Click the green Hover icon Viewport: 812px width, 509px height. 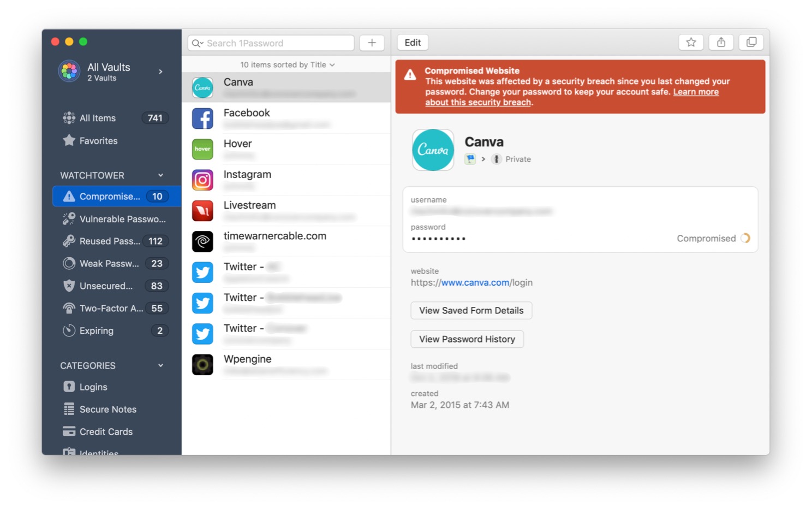202,149
